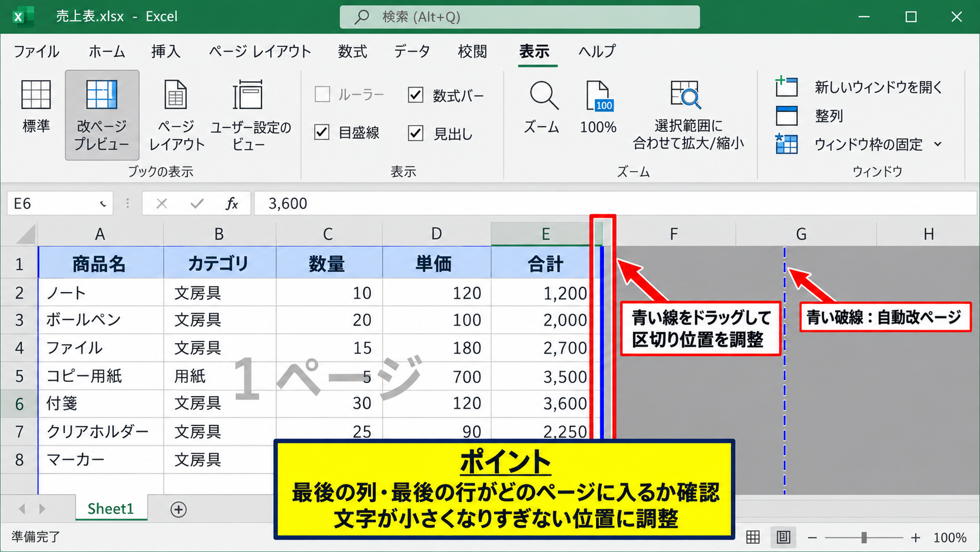Toggle the ルーラー checkbox
Image resolution: width=980 pixels, height=552 pixels.
pyautogui.click(x=322, y=94)
